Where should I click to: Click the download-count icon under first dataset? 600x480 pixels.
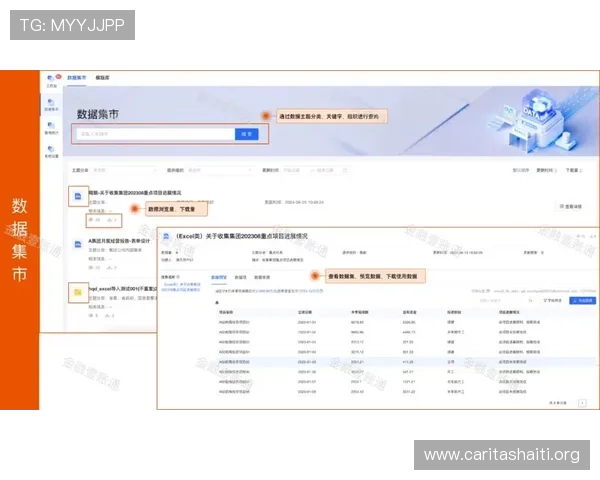tap(111, 219)
